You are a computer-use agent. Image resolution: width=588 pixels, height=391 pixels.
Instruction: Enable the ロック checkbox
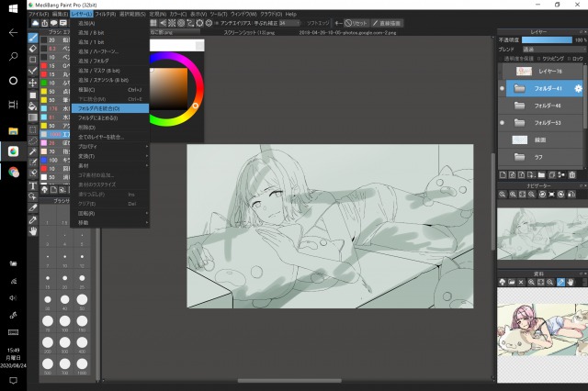coord(571,60)
